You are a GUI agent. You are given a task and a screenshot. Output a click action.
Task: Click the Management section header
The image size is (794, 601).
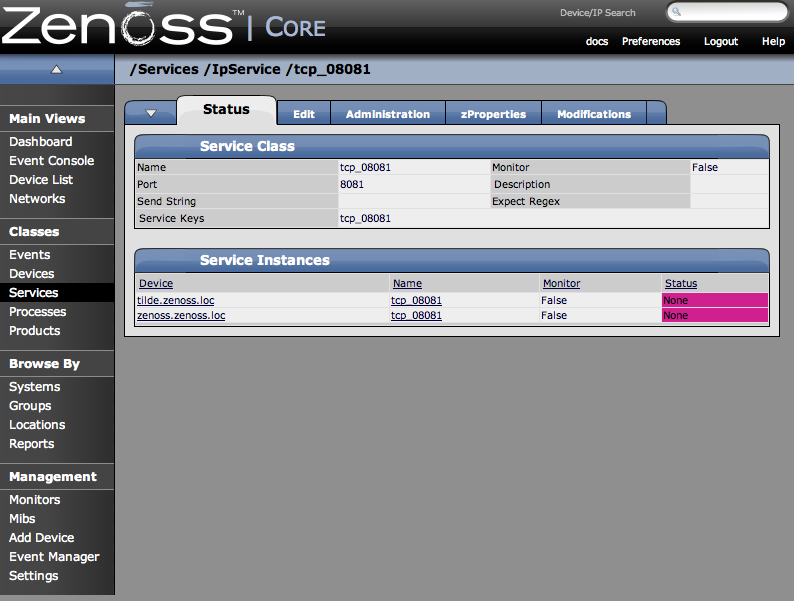53,477
